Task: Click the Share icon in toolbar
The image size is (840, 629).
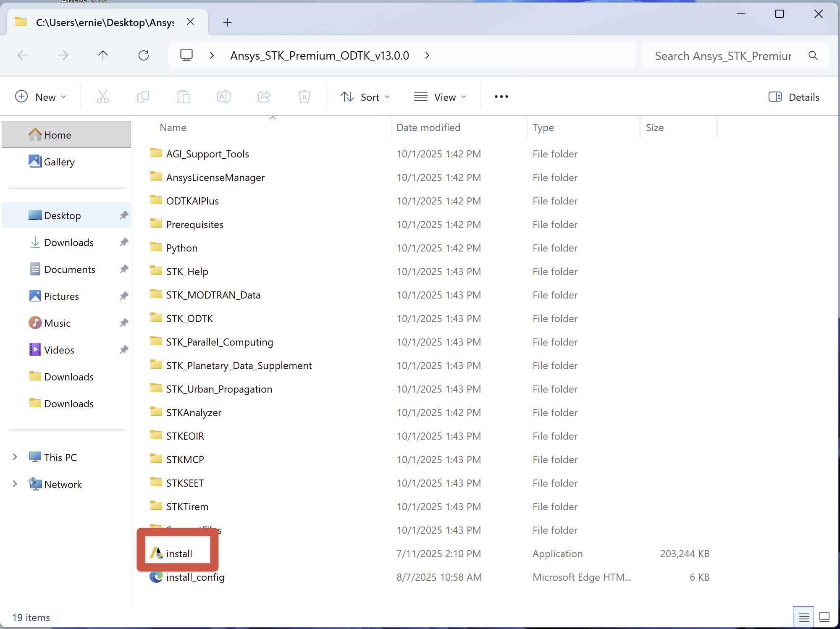Action: (264, 97)
